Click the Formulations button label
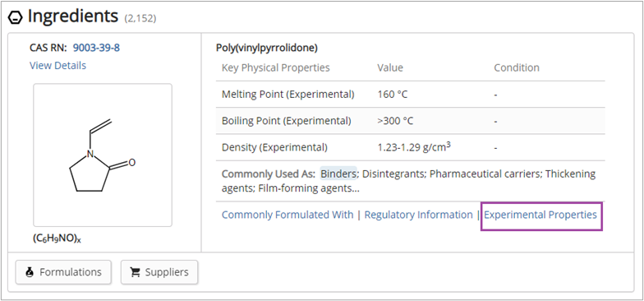The image size is (644, 301). click(x=71, y=272)
